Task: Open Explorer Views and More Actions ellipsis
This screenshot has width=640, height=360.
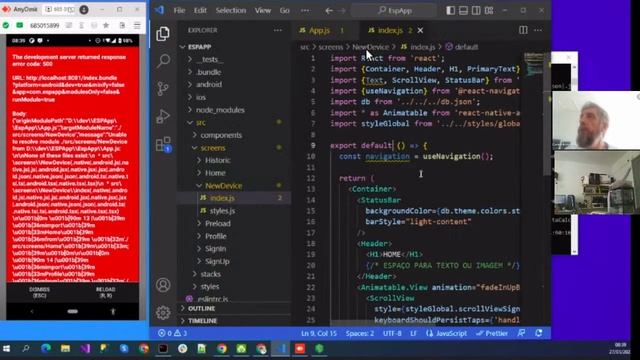Action: coord(278,30)
